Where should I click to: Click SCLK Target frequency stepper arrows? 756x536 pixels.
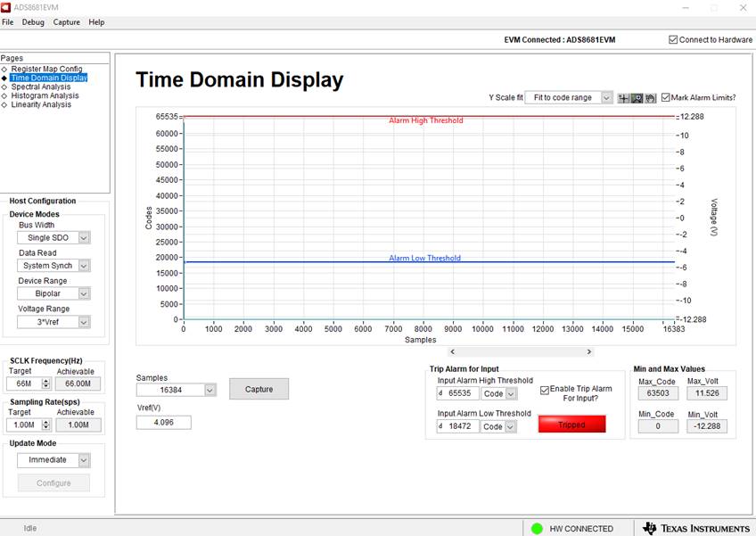(45, 383)
